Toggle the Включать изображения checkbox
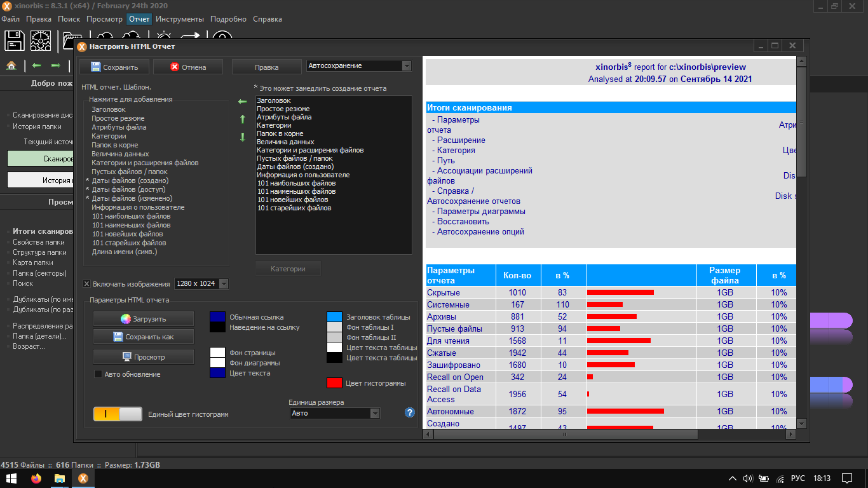 87,284
